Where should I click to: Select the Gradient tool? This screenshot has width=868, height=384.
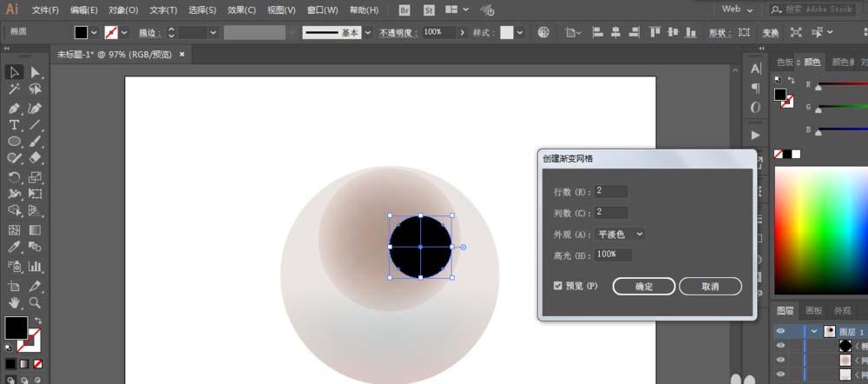pyautogui.click(x=35, y=230)
